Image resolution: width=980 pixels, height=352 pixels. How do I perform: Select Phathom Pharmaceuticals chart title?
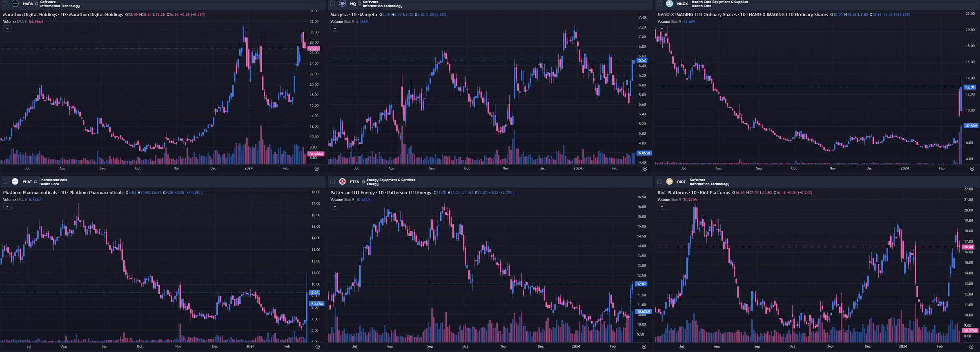point(63,192)
